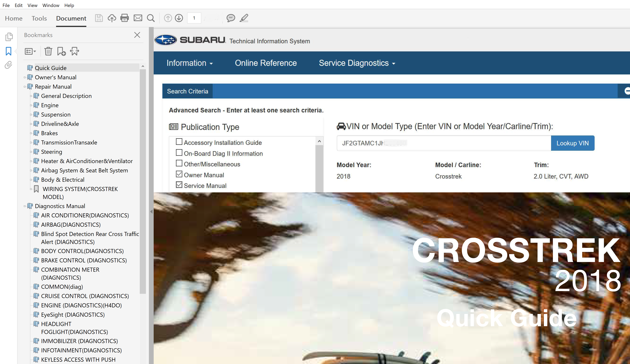The width and height of the screenshot is (630, 364).
Task: Click the search magnifier icon
Action: pos(151,18)
